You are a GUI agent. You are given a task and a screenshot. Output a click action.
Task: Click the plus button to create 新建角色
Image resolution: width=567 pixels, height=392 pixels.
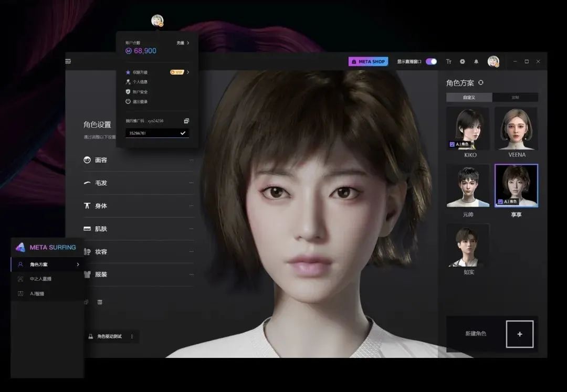[x=519, y=334]
